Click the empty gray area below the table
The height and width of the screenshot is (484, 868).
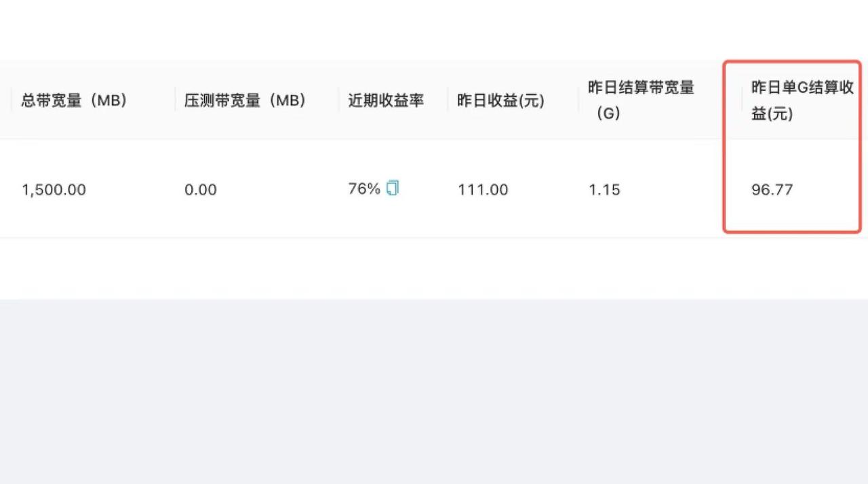[x=434, y=391]
